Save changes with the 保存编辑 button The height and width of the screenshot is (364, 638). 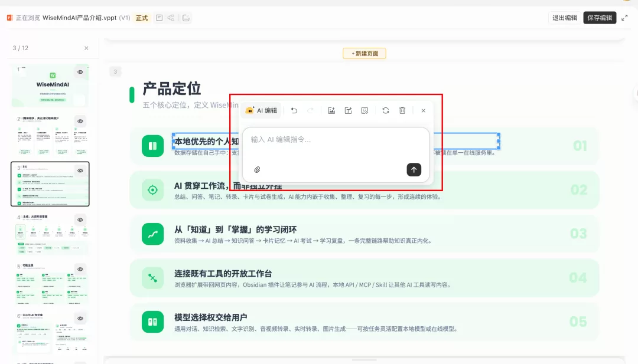[x=600, y=18]
